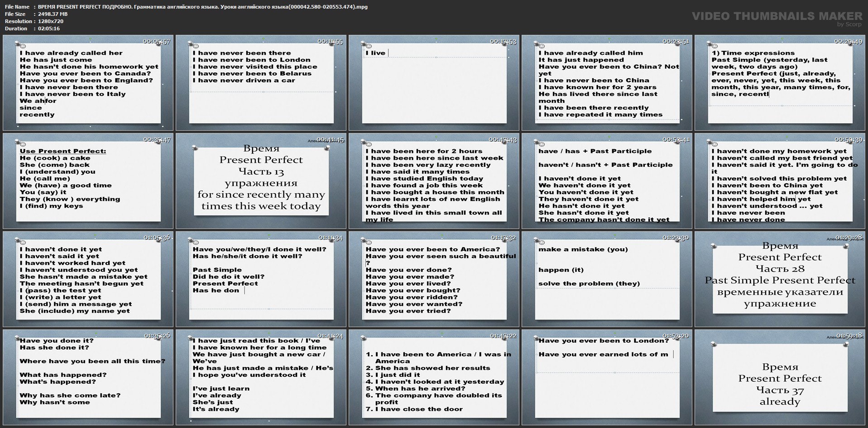
Task: Select the frame stamped 00:11:55
Action: click(261, 83)
